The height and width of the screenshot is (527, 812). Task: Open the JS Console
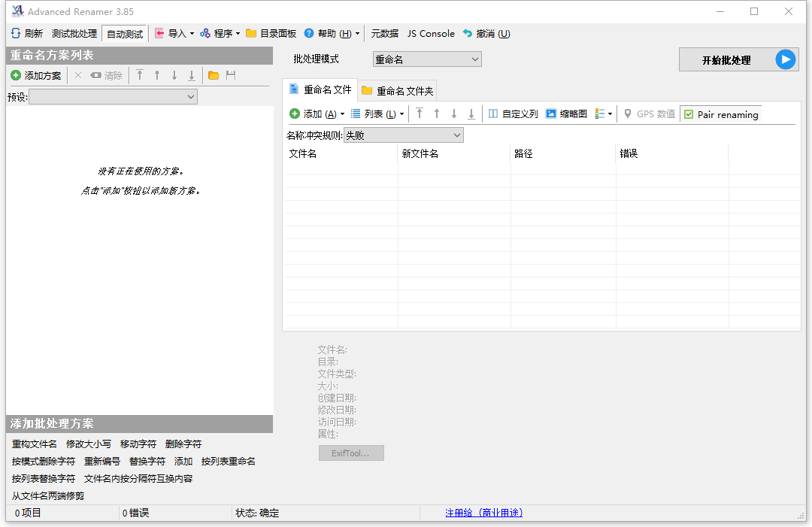(x=431, y=34)
